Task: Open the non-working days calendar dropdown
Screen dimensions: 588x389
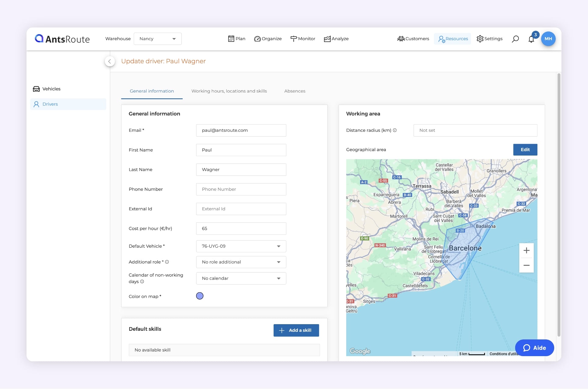Action: coord(241,278)
